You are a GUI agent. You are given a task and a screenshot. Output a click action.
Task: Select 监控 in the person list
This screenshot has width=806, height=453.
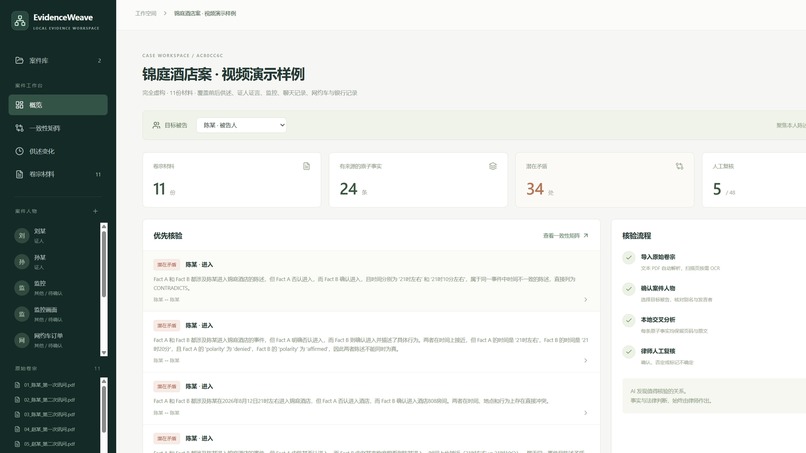pos(54,288)
